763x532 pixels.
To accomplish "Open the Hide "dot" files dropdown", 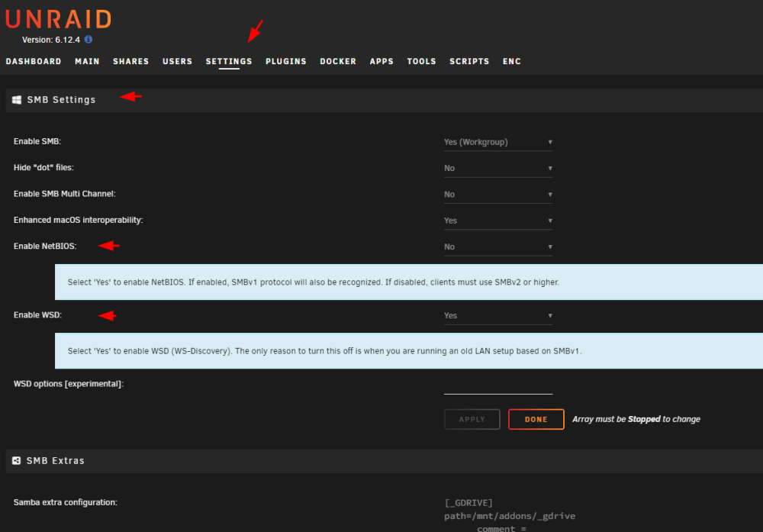I will point(498,169).
